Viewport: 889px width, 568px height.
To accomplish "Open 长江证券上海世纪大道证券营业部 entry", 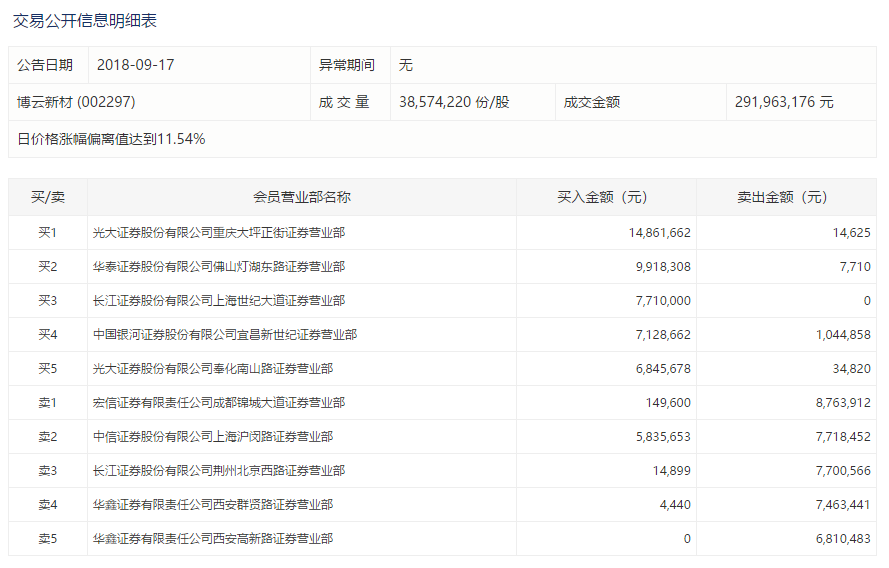I will click(219, 301).
